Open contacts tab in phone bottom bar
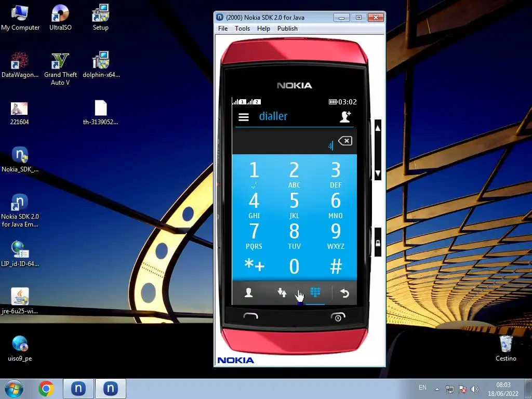532x399 pixels. (x=249, y=292)
